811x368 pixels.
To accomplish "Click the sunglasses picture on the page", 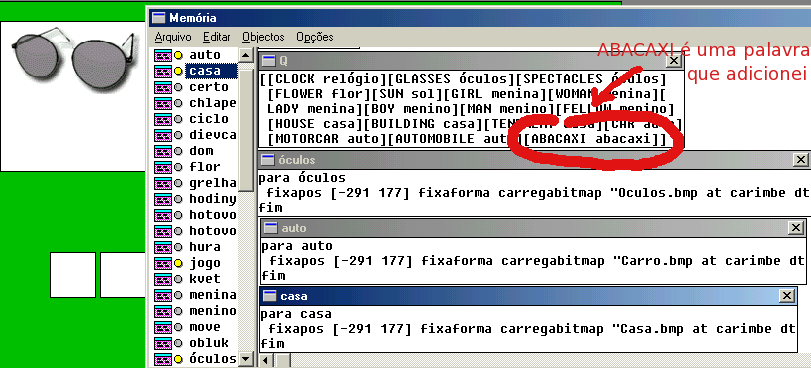I will [x=76, y=60].
